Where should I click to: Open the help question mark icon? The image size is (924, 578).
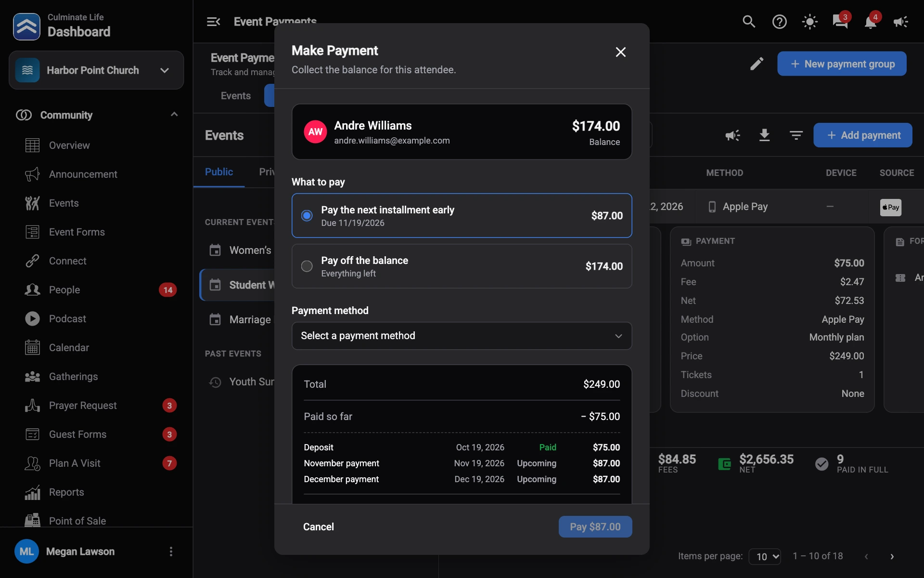779,22
